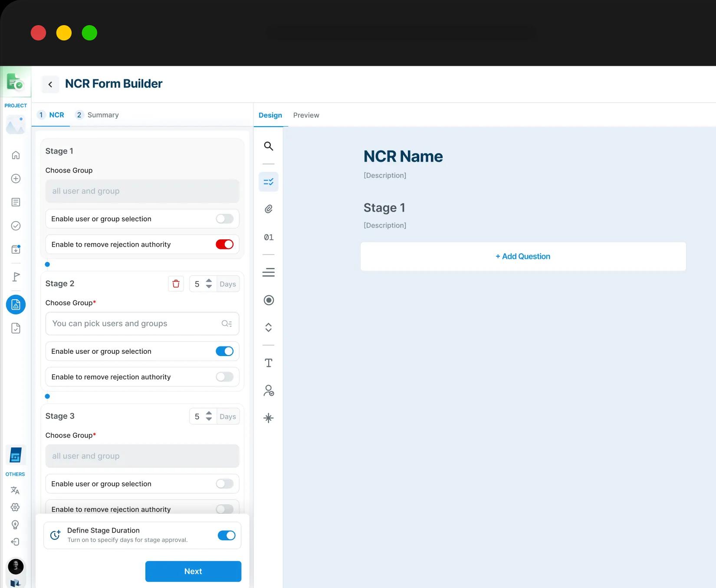
Task: Open the check circle tasks icon
Action: [16, 226]
